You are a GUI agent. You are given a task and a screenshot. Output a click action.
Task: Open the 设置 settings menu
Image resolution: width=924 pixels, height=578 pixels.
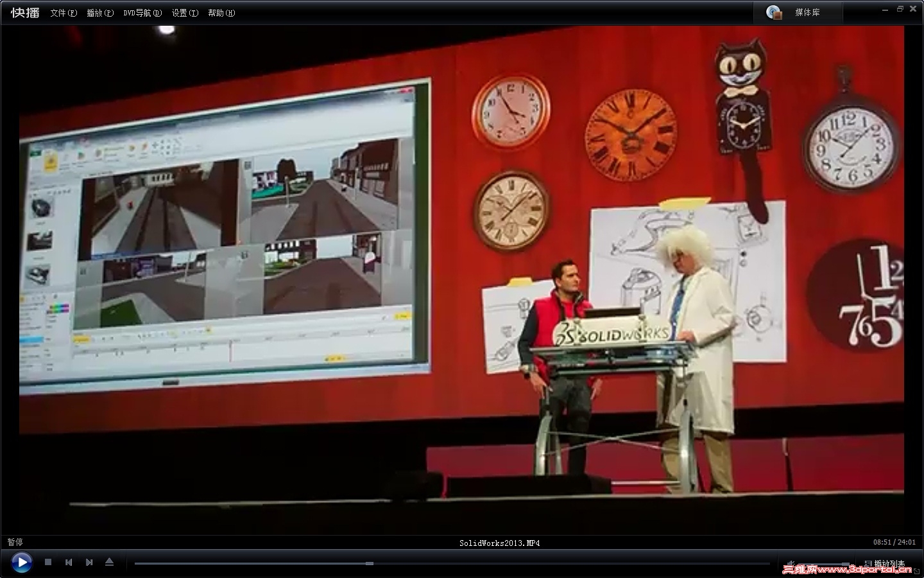[184, 13]
